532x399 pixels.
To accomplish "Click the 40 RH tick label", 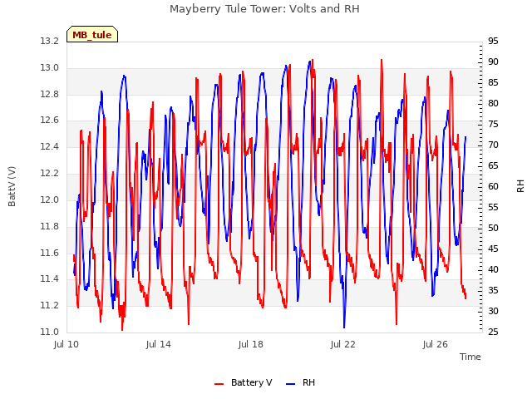I will 493,269.
